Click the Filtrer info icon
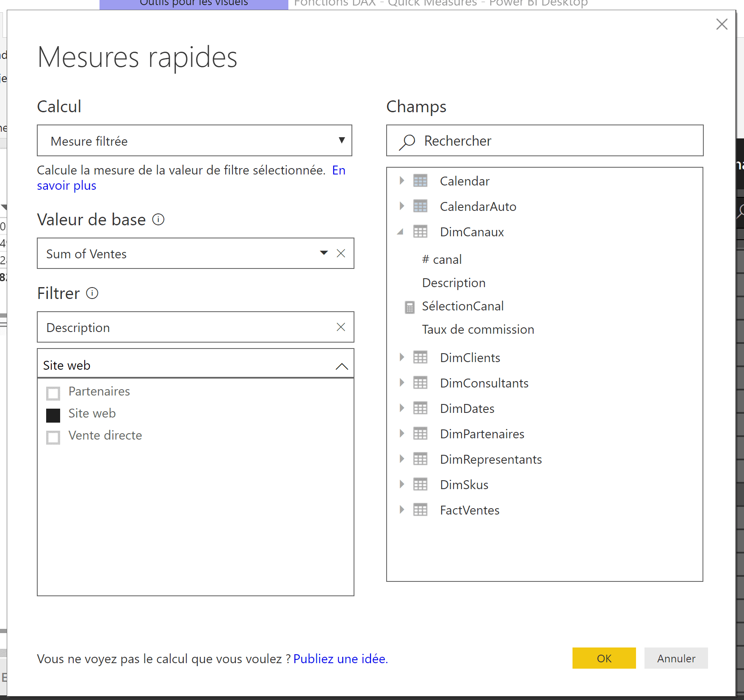The height and width of the screenshot is (700, 744). click(92, 293)
